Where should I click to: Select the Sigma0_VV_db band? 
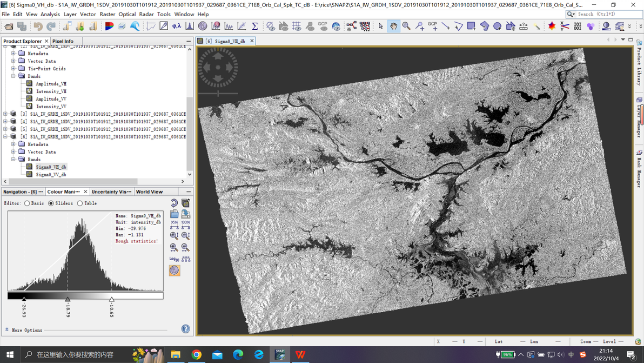coord(51,175)
